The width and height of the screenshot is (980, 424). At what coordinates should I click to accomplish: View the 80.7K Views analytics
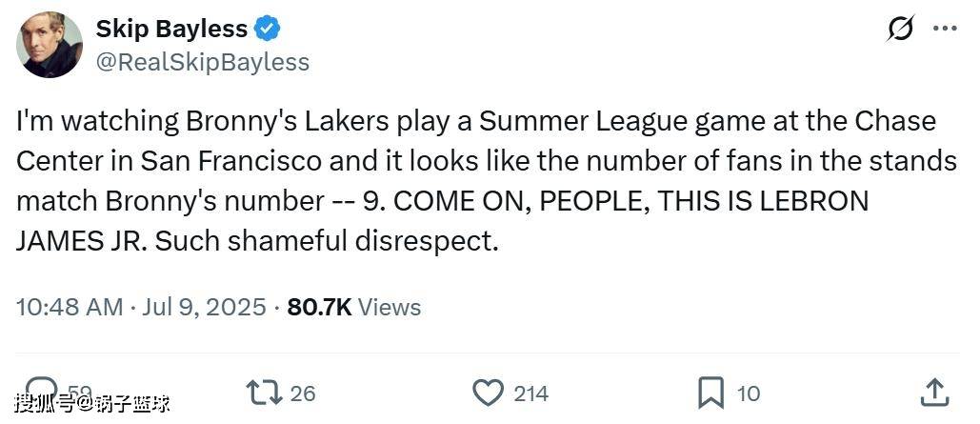click(353, 307)
